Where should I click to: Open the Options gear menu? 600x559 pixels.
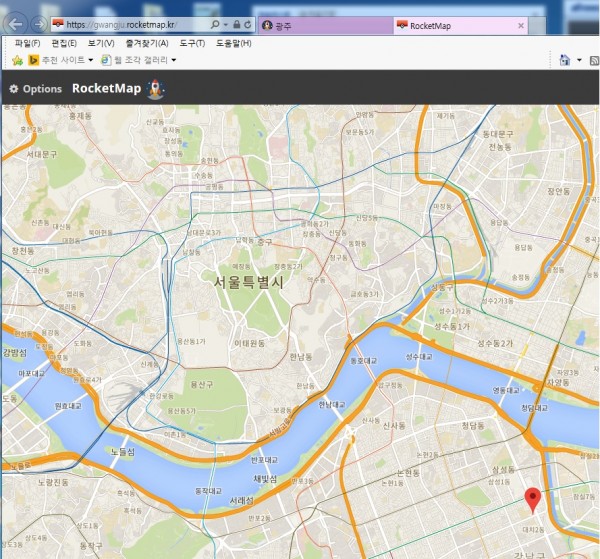36,89
